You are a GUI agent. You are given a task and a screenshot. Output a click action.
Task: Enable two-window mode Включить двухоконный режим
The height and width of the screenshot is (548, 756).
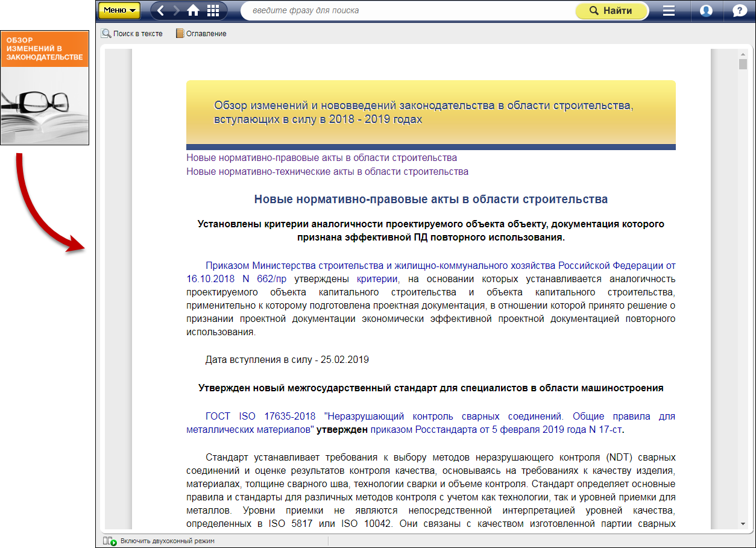tap(167, 541)
